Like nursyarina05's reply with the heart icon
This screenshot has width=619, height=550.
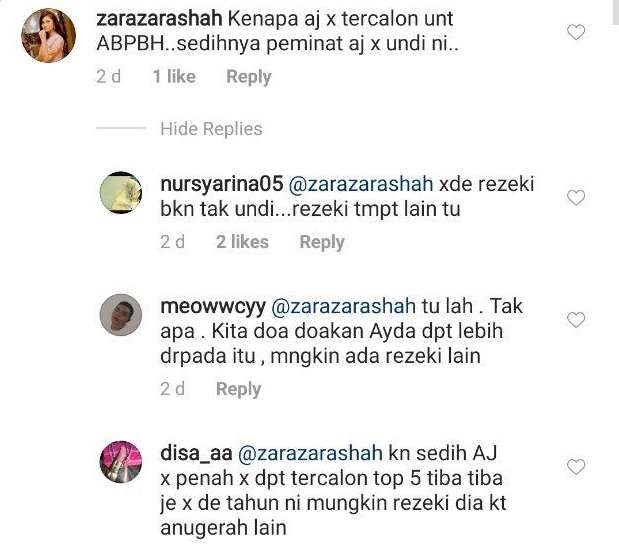point(576,197)
